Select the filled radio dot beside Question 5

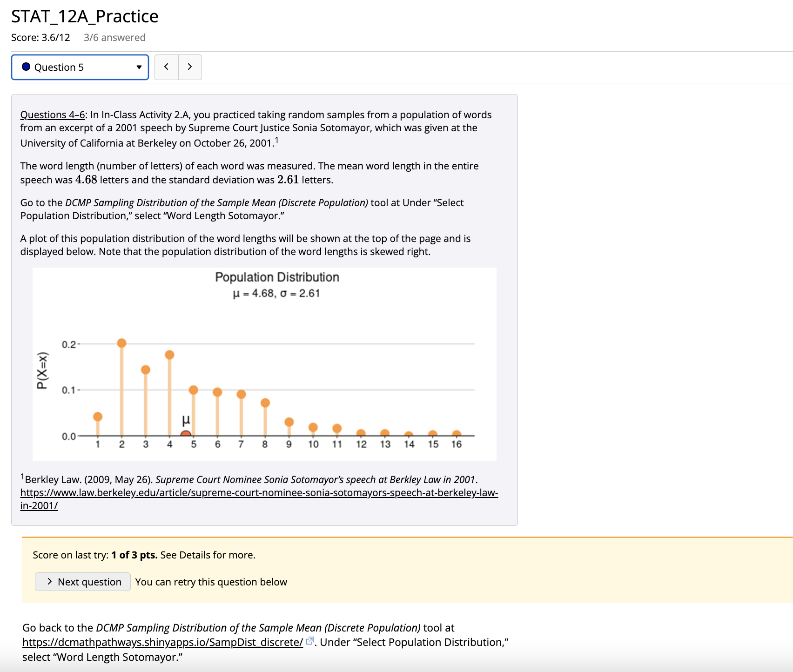27,67
